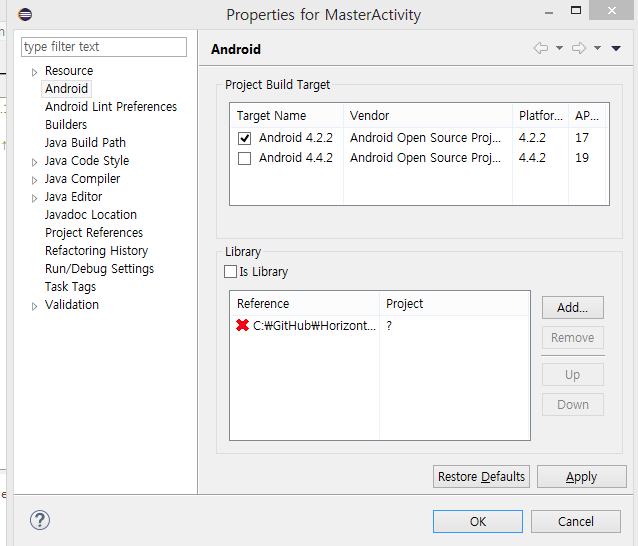Open the Builders page
The width and height of the screenshot is (638, 546).
(x=66, y=124)
